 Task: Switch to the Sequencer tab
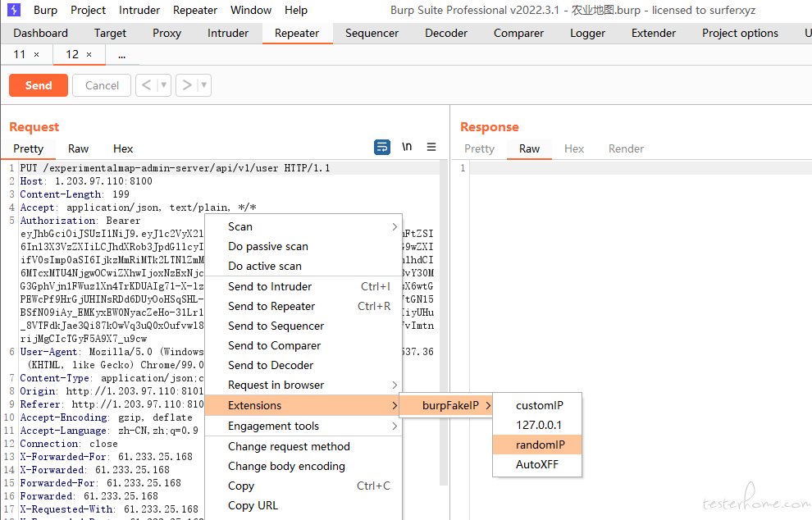(x=372, y=33)
